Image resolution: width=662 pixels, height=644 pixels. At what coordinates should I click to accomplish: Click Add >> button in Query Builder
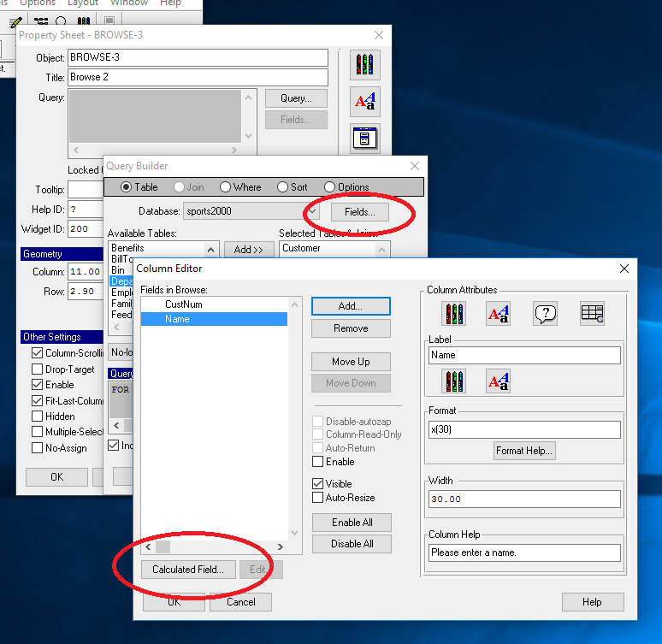click(x=249, y=250)
